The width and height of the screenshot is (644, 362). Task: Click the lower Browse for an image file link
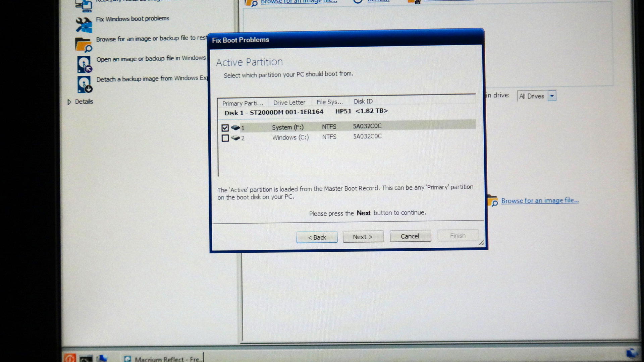[x=540, y=200]
